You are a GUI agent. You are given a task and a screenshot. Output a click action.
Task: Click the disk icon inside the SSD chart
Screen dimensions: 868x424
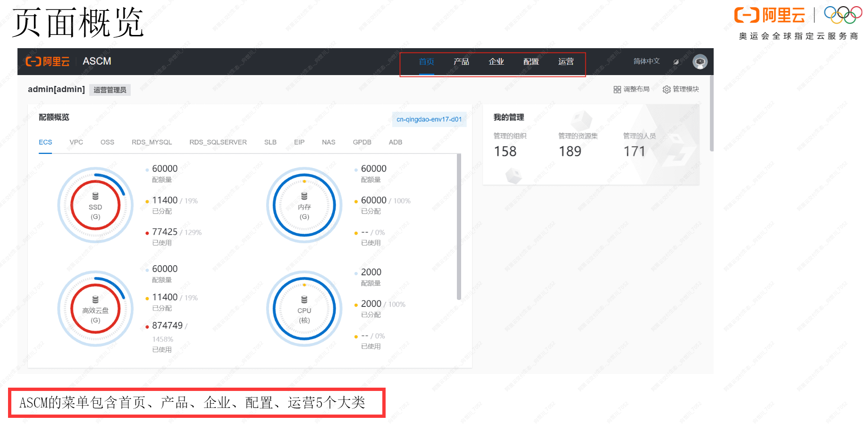[95, 196]
